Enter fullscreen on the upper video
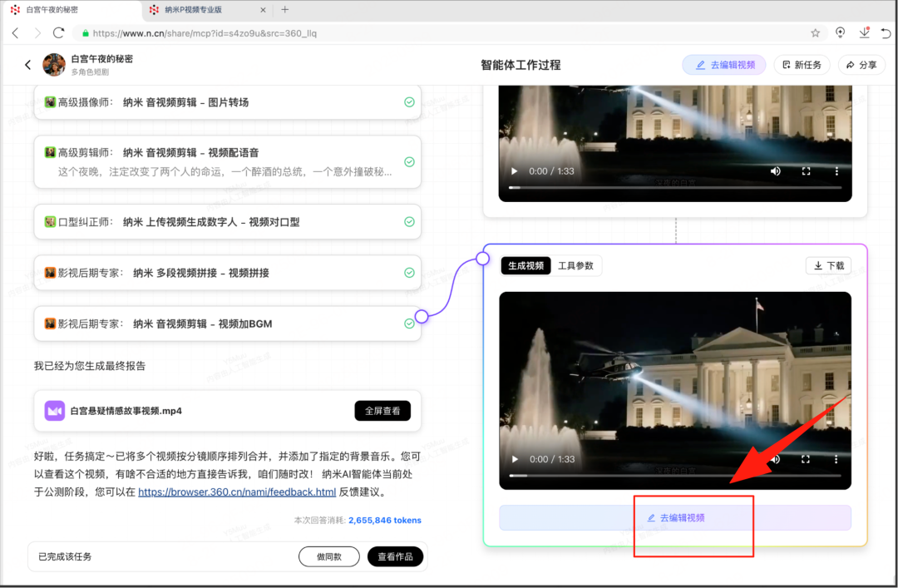Viewport: 898px width, 588px height. tap(806, 170)
